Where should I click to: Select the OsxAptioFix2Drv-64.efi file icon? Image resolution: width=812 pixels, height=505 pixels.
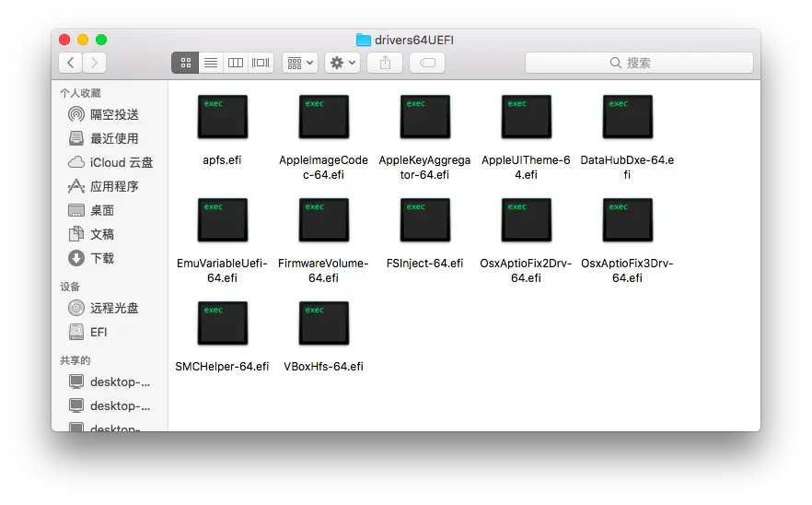(527, 220)
